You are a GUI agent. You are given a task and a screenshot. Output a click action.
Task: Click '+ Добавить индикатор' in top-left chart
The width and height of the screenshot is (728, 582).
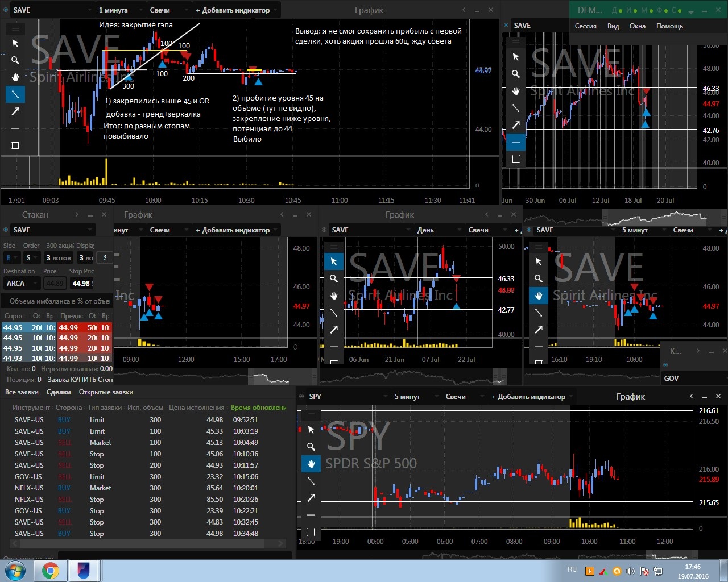point(236,10)
